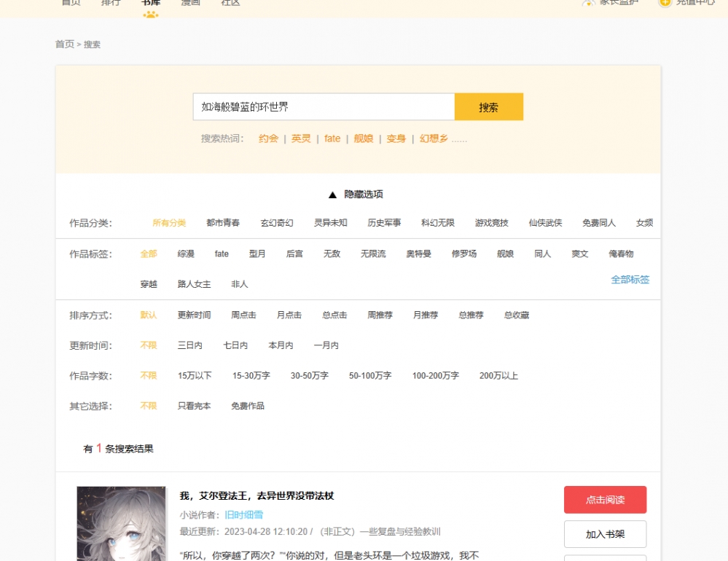Click 首页 in the breadcrumb

point(64,44)
